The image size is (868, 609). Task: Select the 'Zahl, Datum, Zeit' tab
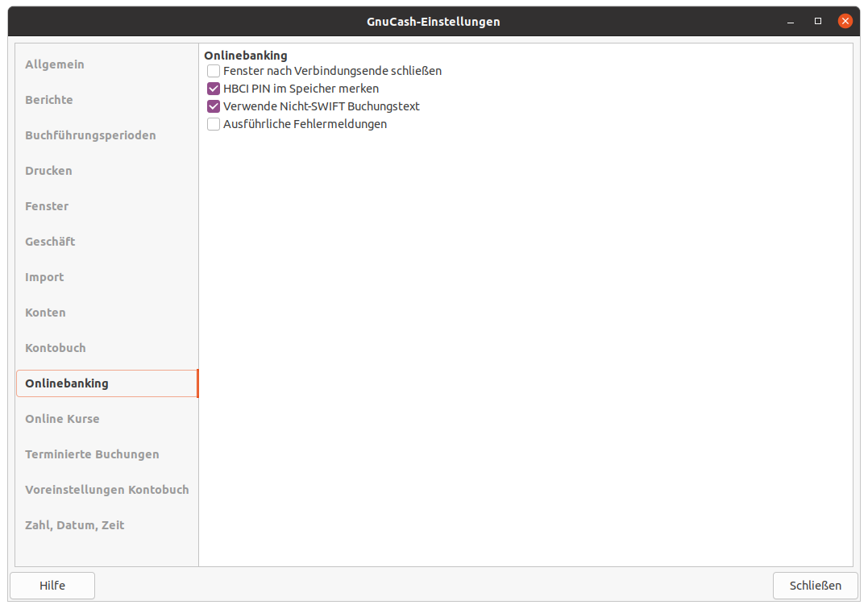pos(75,525)
